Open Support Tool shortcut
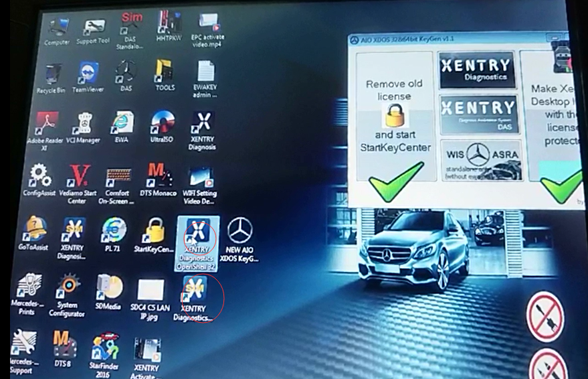This screenshot has width=588, height=379. click(x=93, y=32)
